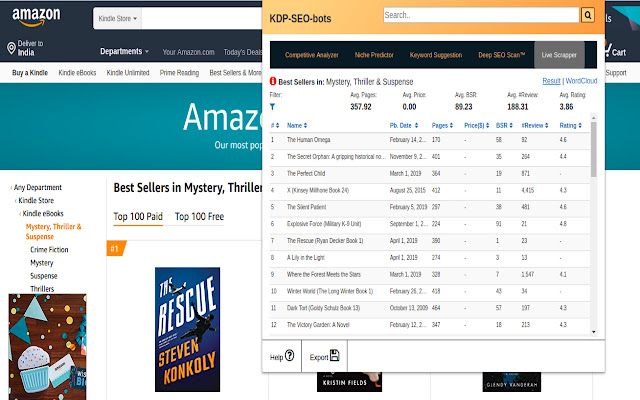Click the Amazon Cart icon
640x400 pixels.
pos(616,51)
